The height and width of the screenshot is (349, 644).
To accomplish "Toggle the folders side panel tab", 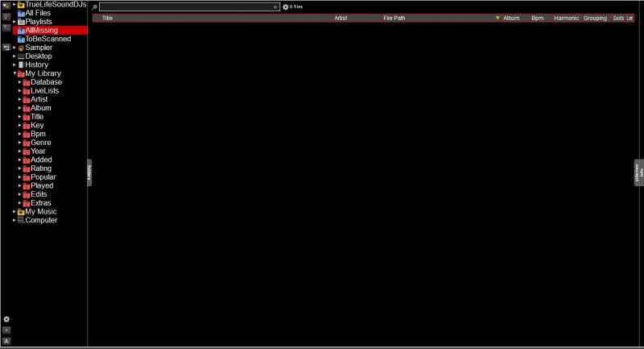I will [89, 172].
